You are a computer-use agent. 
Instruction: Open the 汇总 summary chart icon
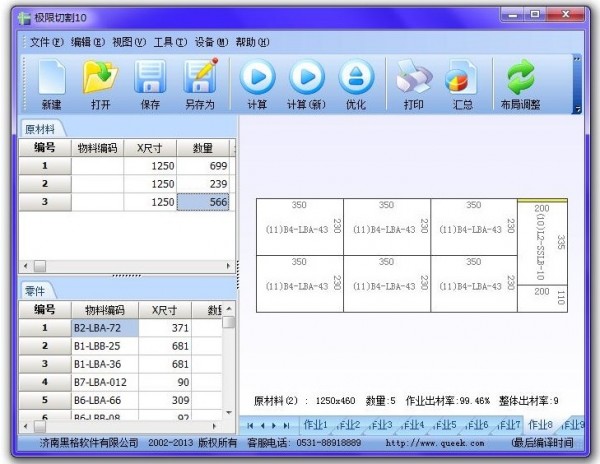[462, 84]
